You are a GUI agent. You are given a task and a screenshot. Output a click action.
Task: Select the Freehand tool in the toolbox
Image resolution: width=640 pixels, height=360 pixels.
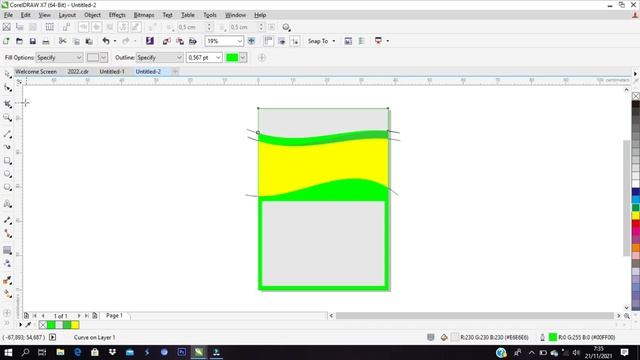click(x=7, y=133)
